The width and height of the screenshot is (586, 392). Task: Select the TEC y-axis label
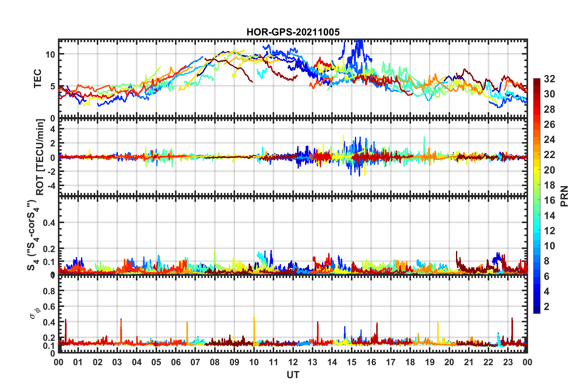tap(37, 79)
